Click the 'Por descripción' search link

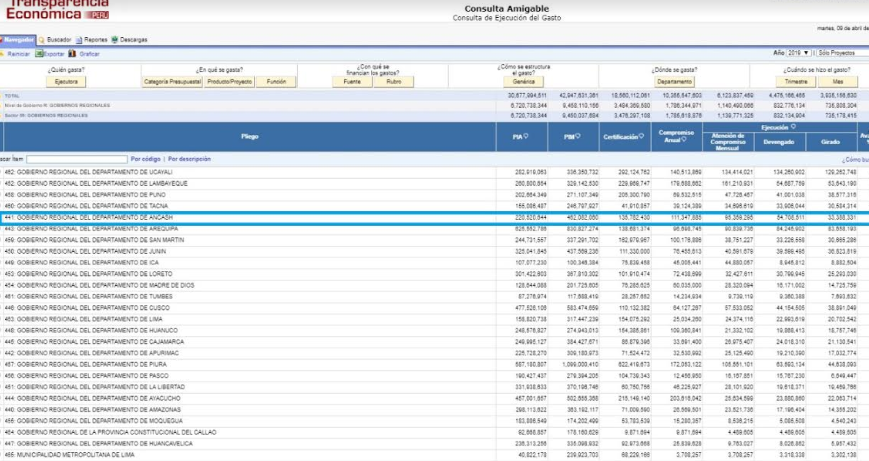(x=189, y=159)
